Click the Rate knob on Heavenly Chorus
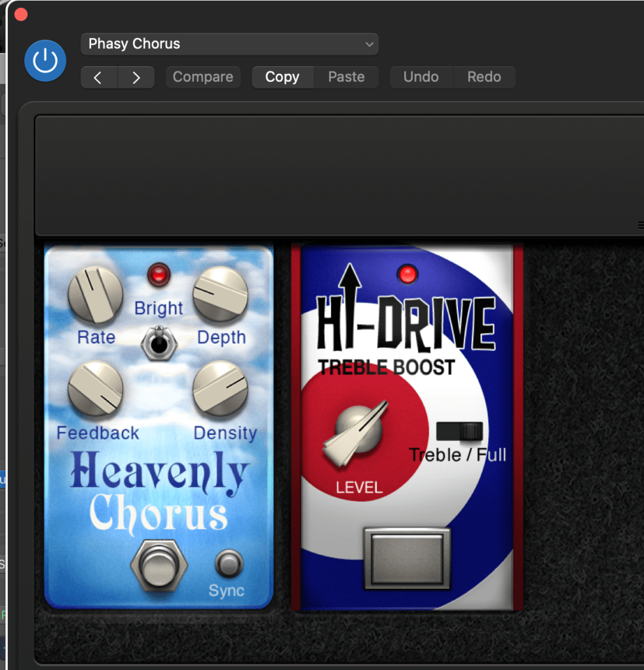 (x=96, y=295)
